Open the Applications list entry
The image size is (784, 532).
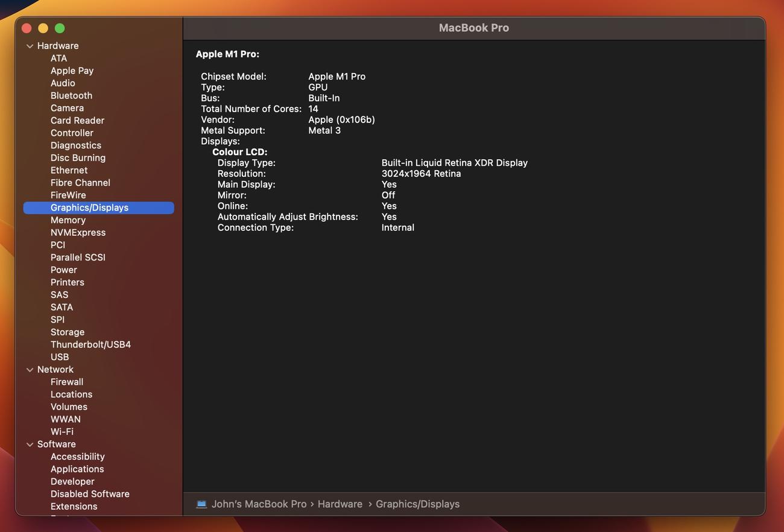click(x=77, y=469)
